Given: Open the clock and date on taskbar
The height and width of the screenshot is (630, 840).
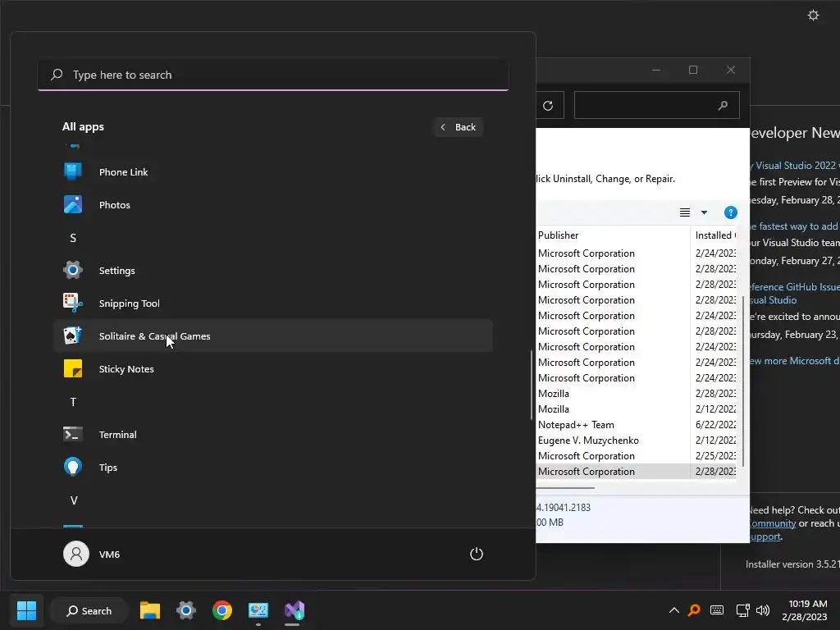Looking at the screenshot, I should 806,610.
